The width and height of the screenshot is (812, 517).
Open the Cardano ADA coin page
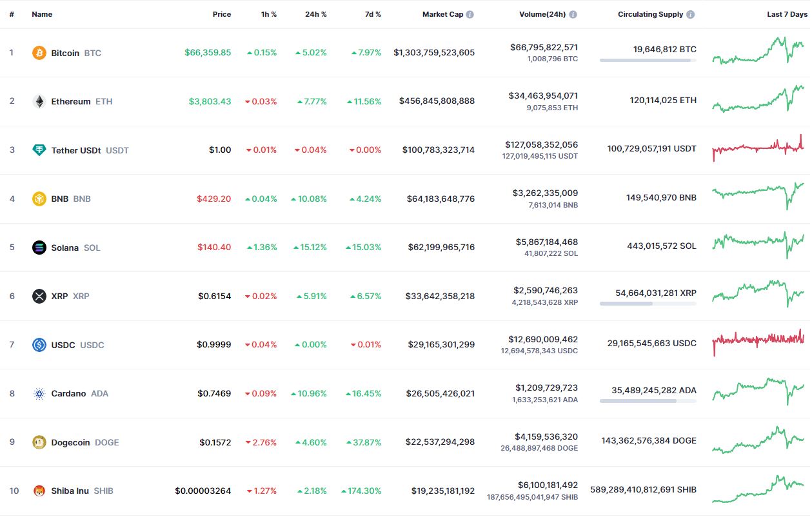click(68, 393)
